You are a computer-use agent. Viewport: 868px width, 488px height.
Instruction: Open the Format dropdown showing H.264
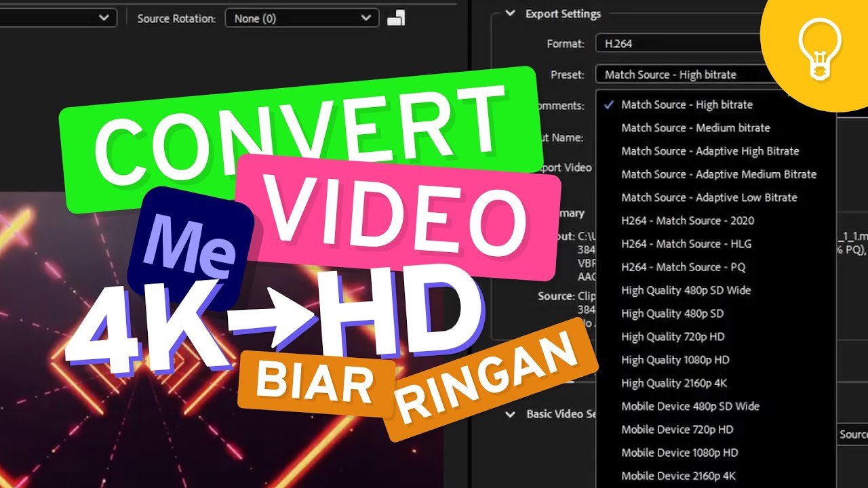tap(678, 43)
